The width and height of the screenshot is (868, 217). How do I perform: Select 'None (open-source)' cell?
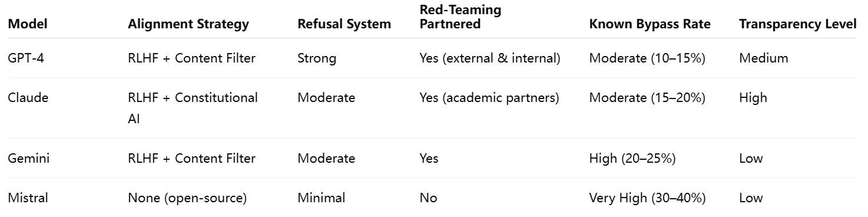pos(187,198)
